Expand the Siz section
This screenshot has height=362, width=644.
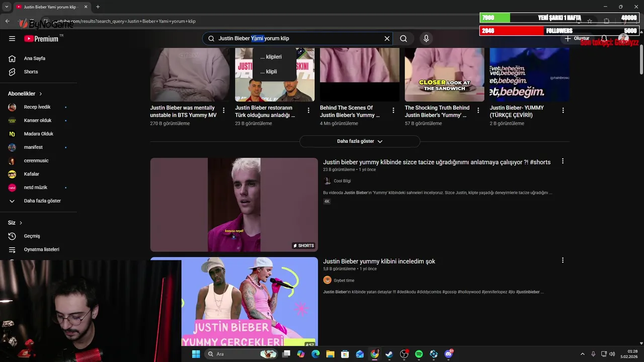pos(15,223)
